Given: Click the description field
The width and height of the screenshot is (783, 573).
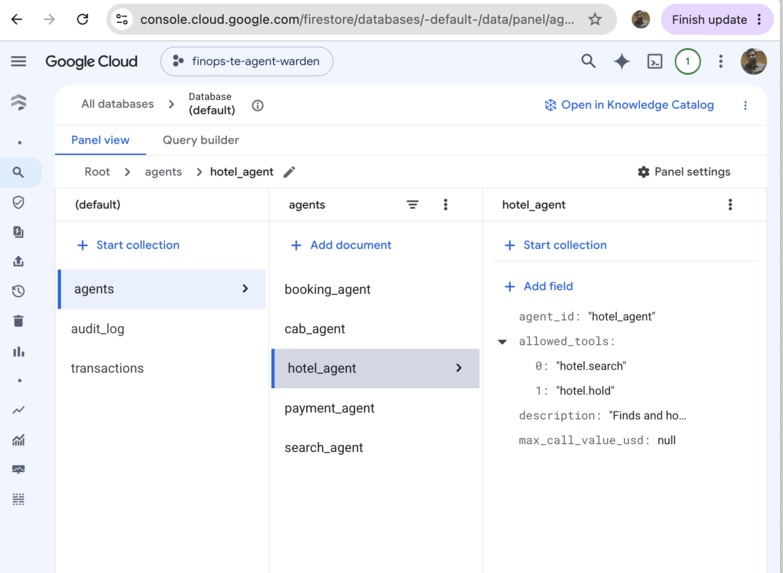Looking at the screenshot, I should click(x=602, y=416).
